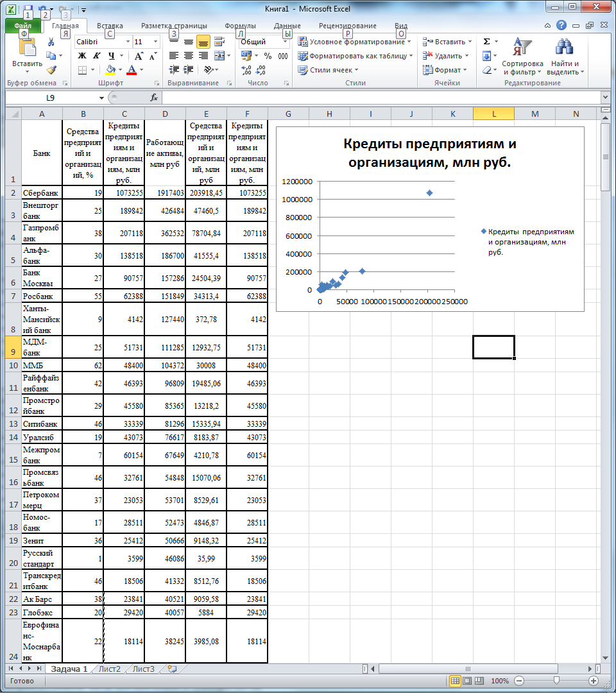
Task: Apply thousands separator 000 format
Action: 283,56
